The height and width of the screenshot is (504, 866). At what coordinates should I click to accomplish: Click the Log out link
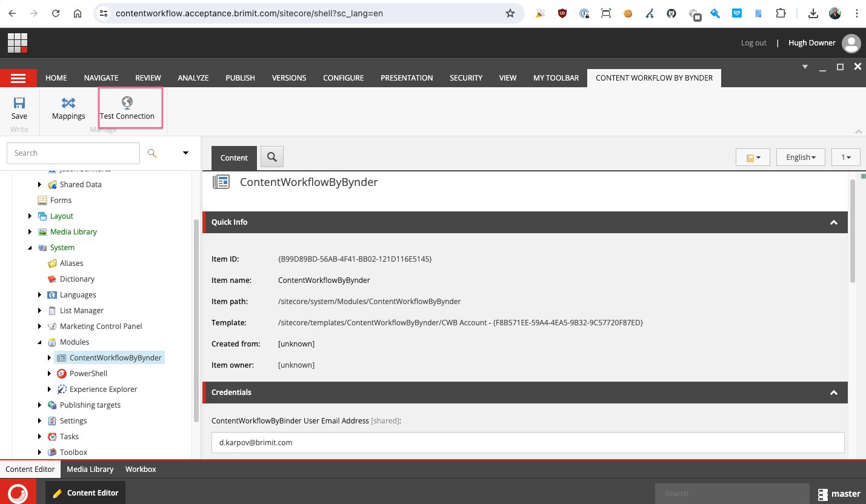[753, 43]
